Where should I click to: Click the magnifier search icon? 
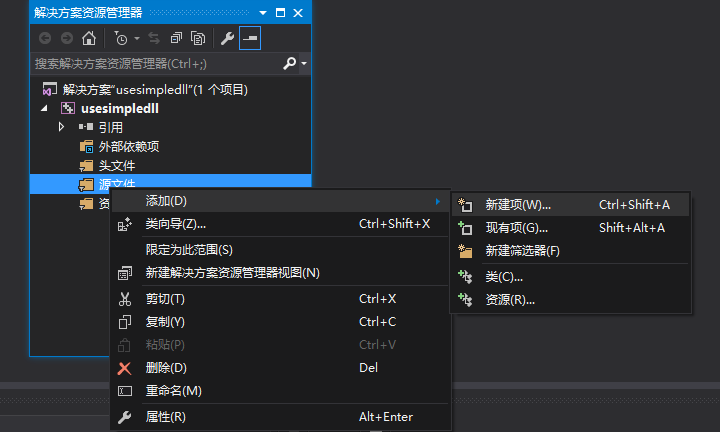click(x=289, y=63)
